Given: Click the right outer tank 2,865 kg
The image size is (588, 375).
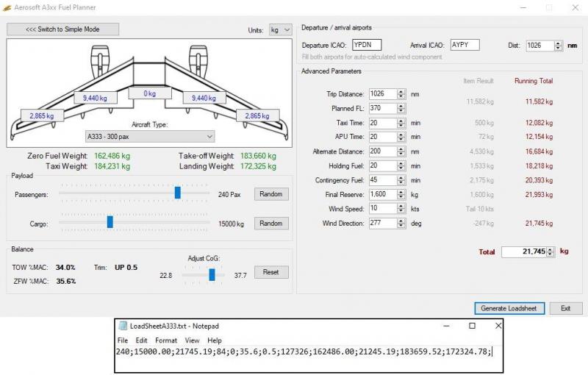Looking at the screenshot, I should point(258,116).
